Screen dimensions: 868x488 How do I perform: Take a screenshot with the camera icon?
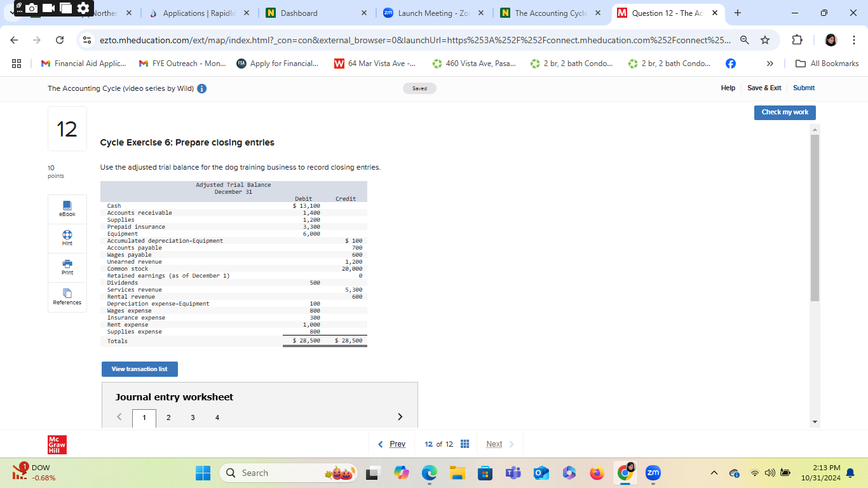point(31,8)
